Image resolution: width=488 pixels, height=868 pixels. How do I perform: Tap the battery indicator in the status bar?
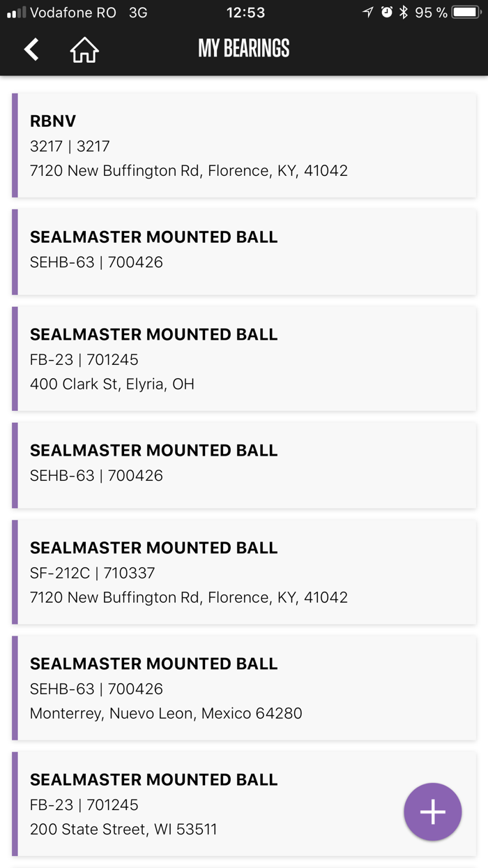point(464,12)
